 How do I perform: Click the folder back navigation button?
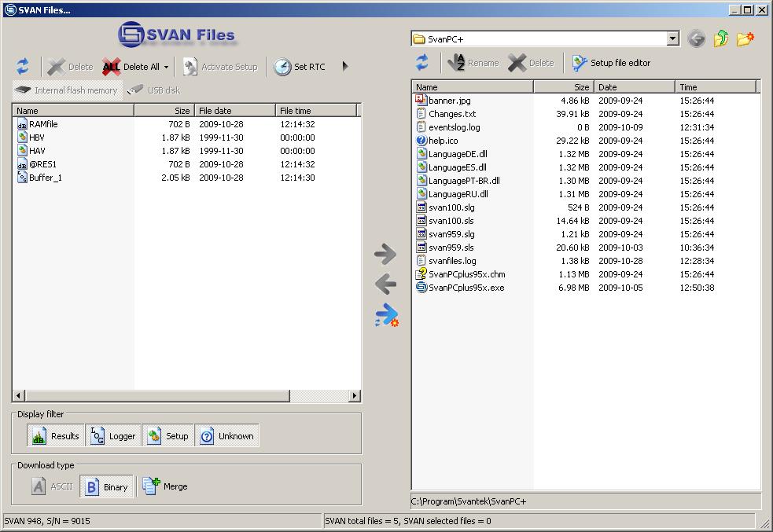pyautogui.click(x=696, y=39)
